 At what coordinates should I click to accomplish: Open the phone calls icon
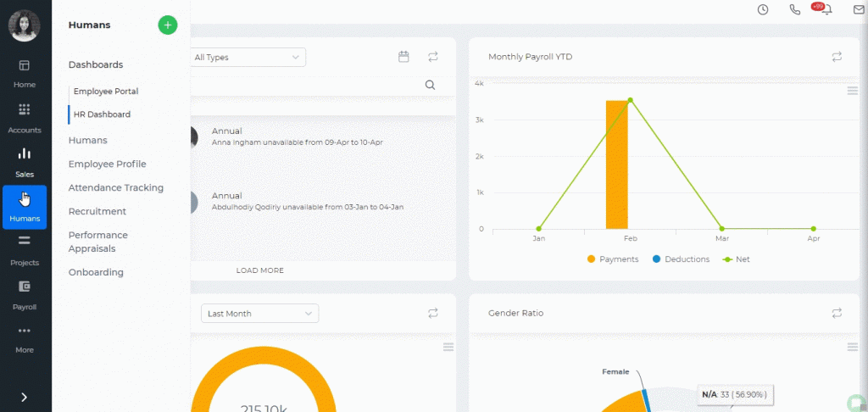pyautogui.click(x=795, y=9)
